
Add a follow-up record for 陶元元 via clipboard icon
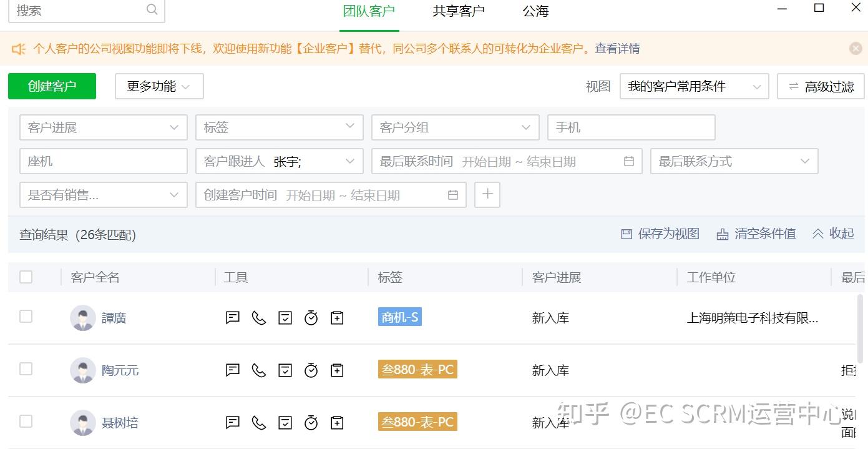tap(337, 370)
